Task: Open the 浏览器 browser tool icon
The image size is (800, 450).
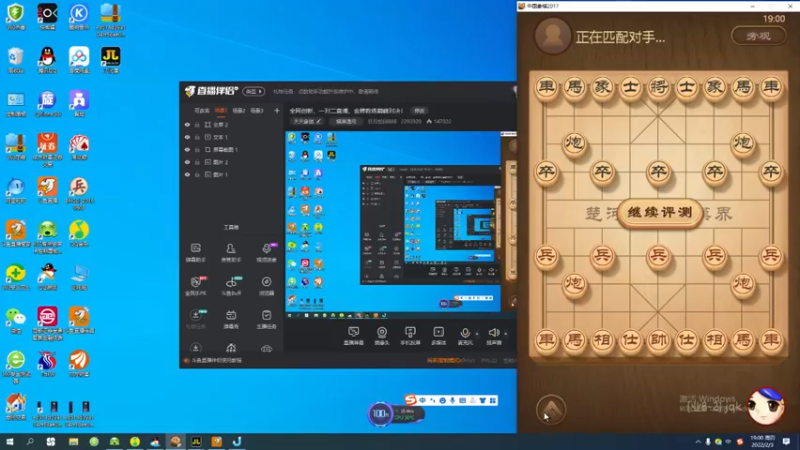Action: [266, 286]
